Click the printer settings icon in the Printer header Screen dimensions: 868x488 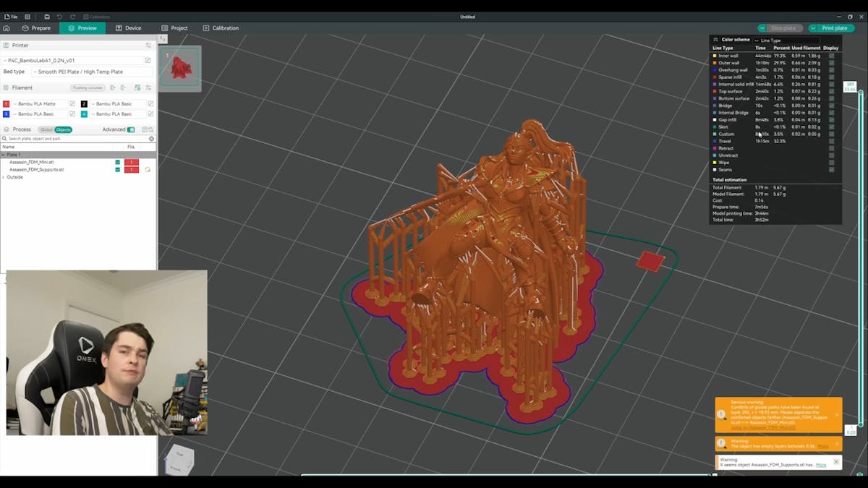[x=148, y=45]
